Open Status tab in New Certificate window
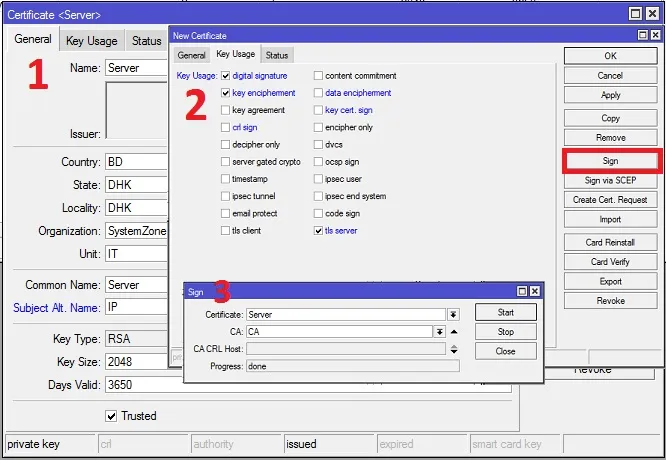666x460 pixels. pos(277,55)
